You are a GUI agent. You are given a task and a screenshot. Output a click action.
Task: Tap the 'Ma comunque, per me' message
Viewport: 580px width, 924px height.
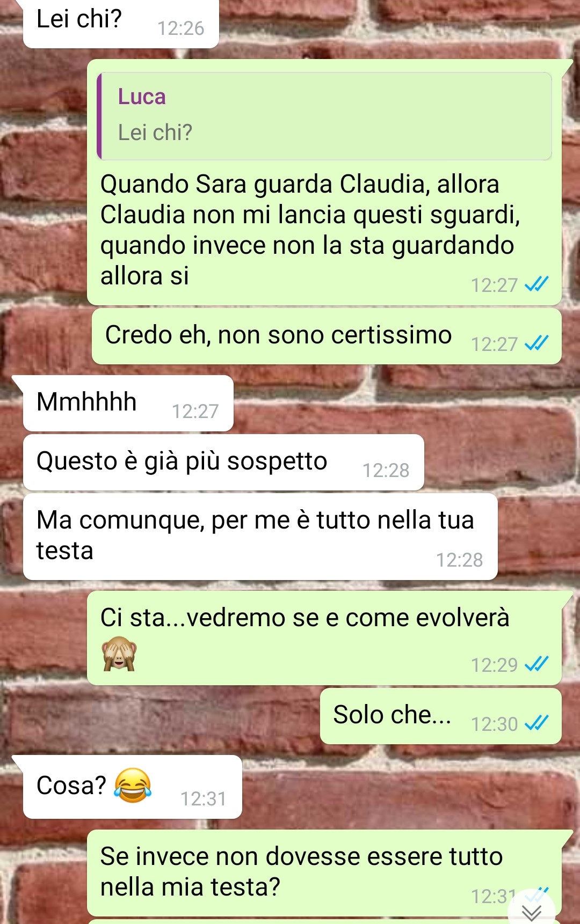coord(260,537)
